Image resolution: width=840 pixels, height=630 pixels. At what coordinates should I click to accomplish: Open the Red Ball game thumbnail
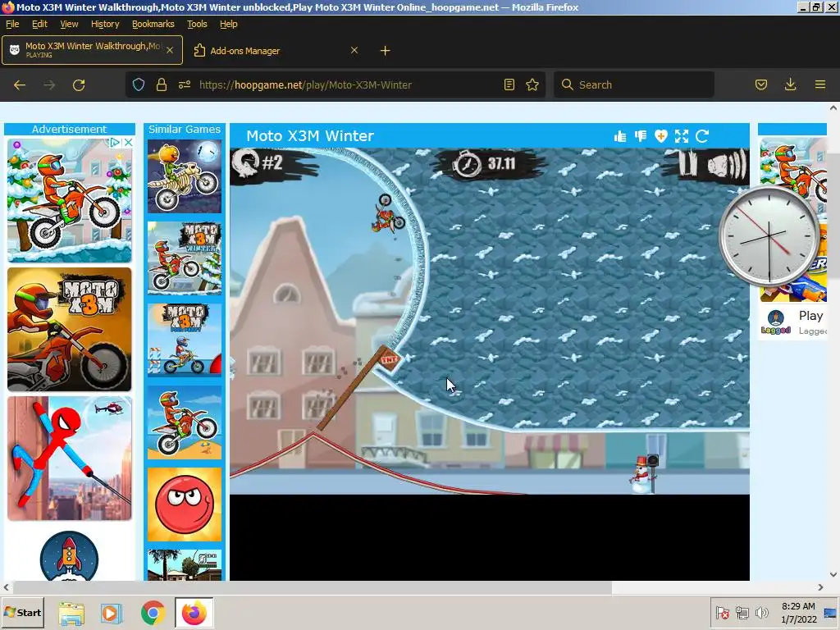click(x=185, y=504)
